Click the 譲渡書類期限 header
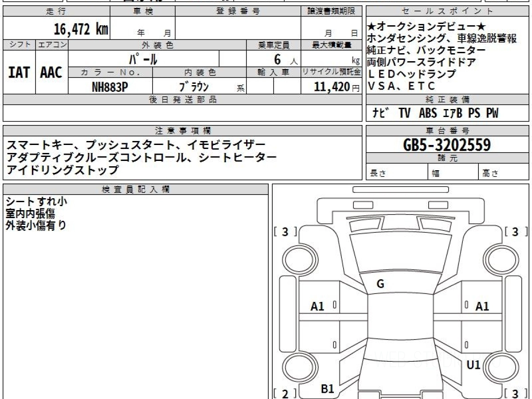Image resolution: width=532 pixels, height=399 pixels. 331,12
